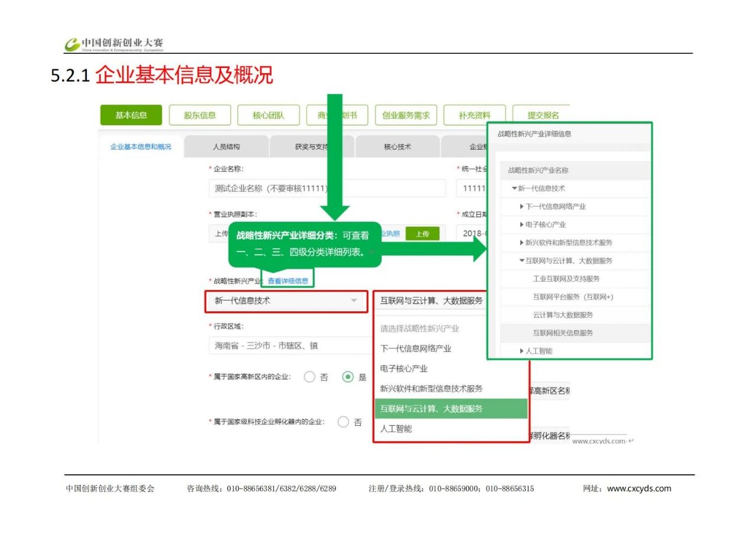Open the 新一代信息技术 dropdown
Image resolution: width=756 pixels, height=534 pixels.
[286, 301]
